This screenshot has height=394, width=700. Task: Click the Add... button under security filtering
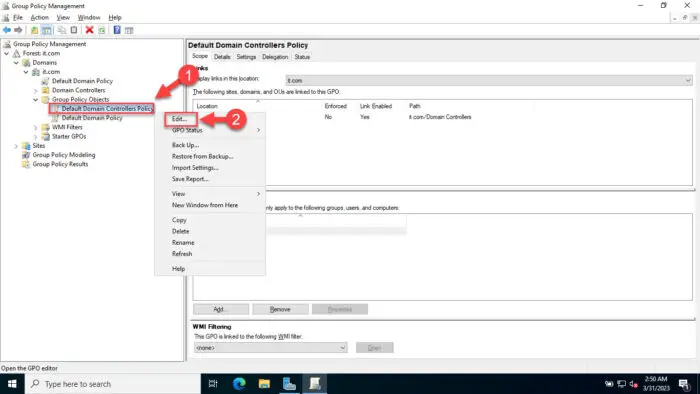[x=221, y=309]
